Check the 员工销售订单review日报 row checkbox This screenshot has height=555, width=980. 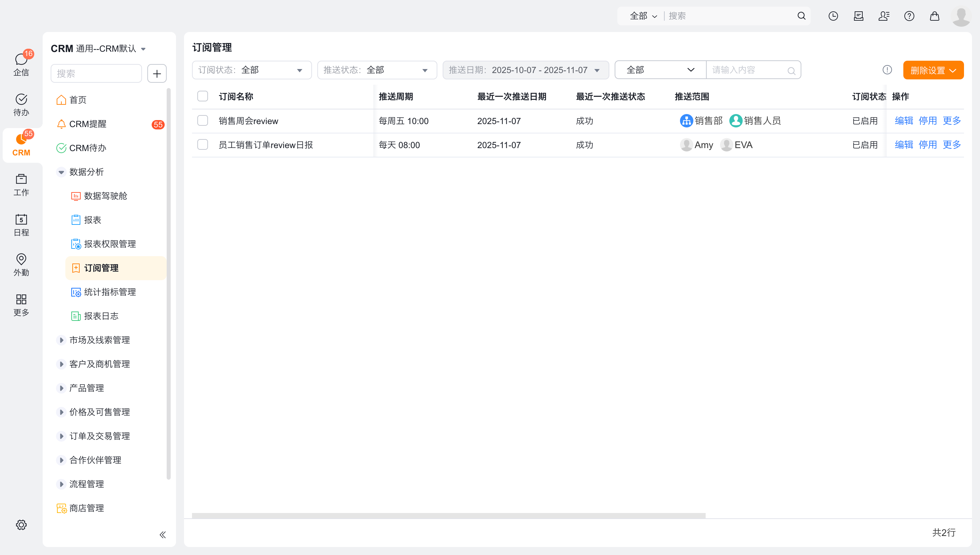coord(203,144)
